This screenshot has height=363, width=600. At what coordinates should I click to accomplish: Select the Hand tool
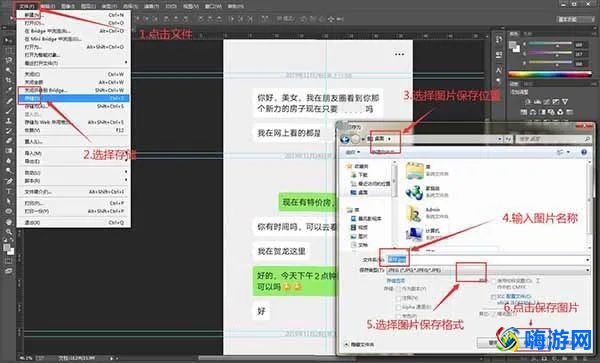[8, 222]
